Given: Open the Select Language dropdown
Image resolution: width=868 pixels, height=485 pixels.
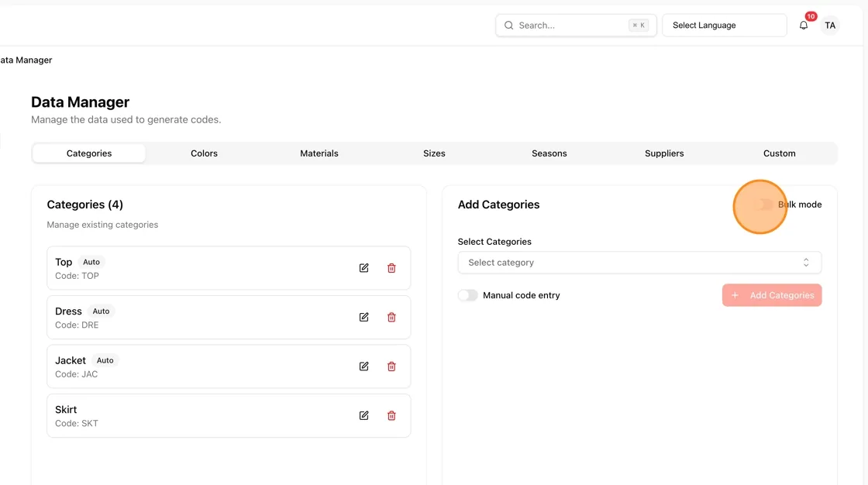Looking at the screenshot, I should 724,26.
